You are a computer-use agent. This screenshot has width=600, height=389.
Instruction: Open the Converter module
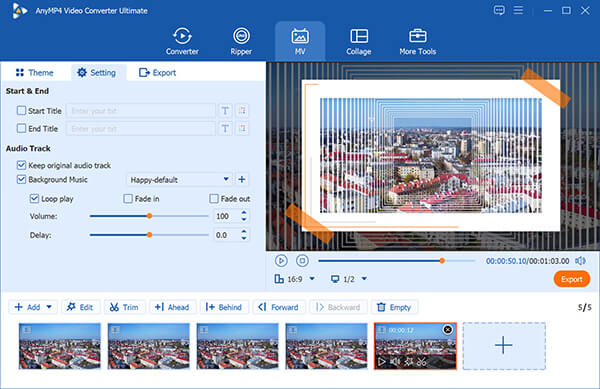click(182, 41)
